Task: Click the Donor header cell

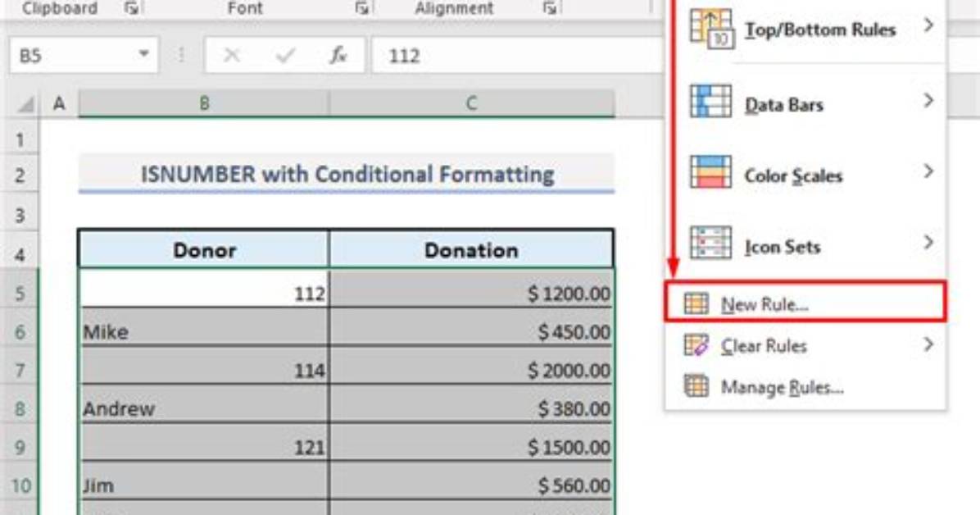Action: pos(204,249)
